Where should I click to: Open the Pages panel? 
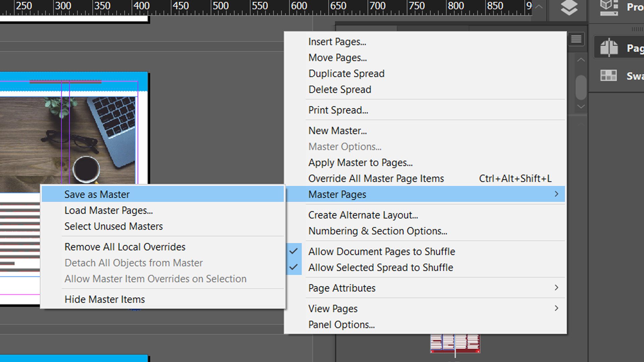(609, 47)
